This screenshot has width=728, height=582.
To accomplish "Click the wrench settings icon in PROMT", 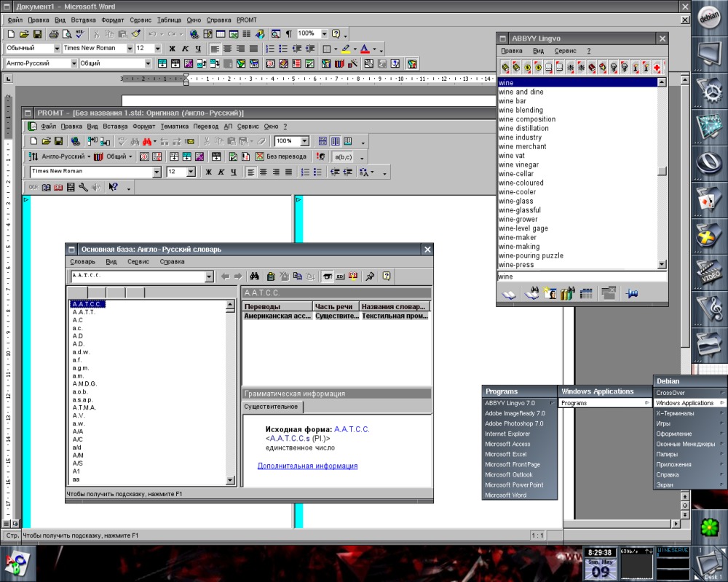I will pos(83,187).
